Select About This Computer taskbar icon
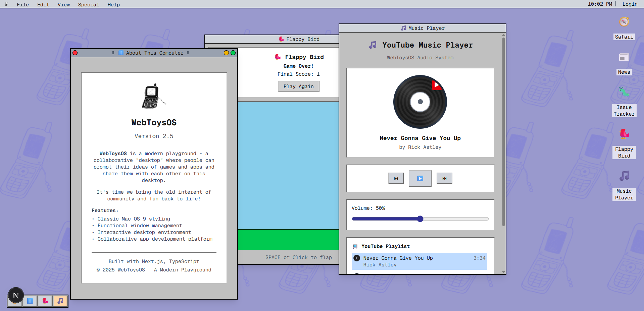Viewport: 644px width, 311px height. [x=30, y=301]
